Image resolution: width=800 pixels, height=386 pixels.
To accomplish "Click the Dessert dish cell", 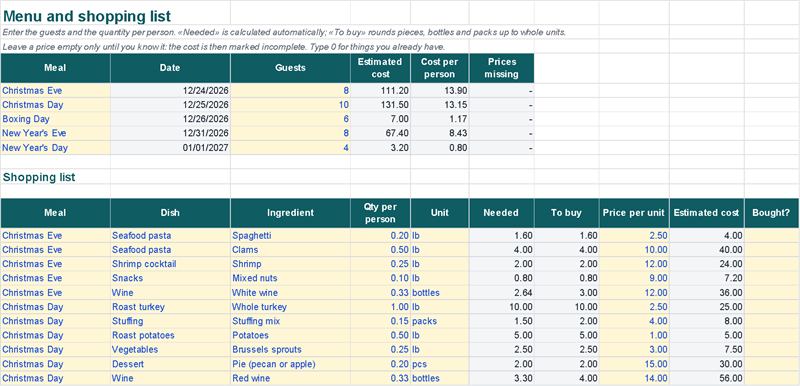I will pos(170,364).
